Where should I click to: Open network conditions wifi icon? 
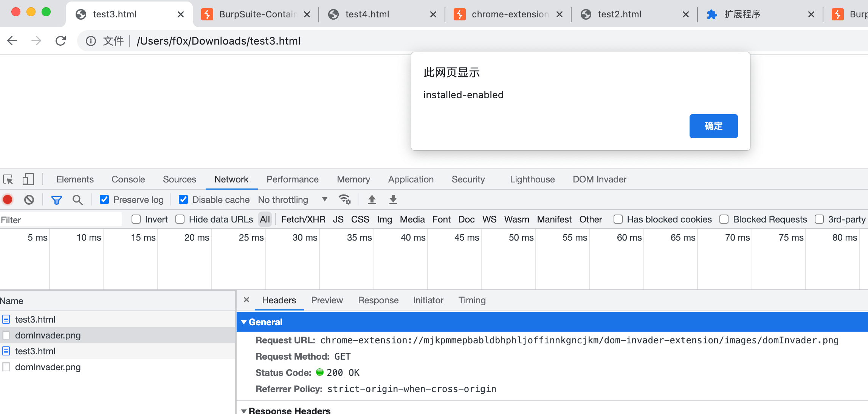(x=344, y=199)
